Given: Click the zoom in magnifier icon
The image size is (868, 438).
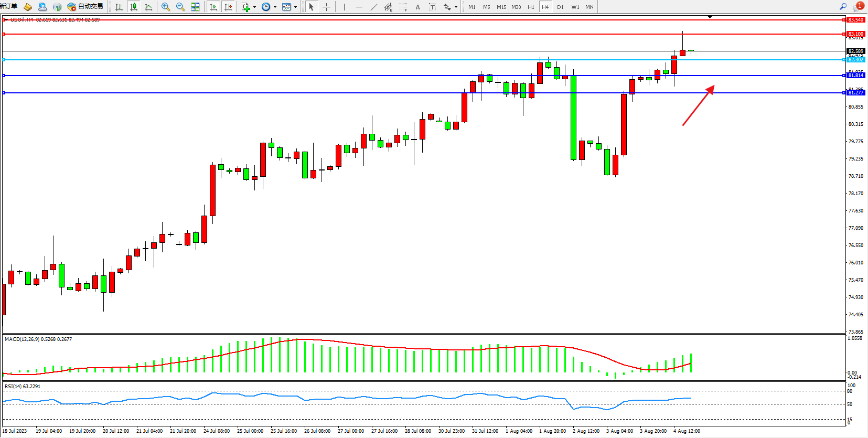Looking at the screenshot, I should tap(166, 7).
